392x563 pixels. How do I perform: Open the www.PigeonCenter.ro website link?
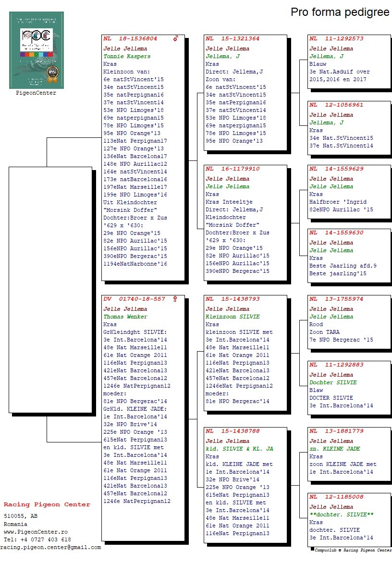[36, 532]
